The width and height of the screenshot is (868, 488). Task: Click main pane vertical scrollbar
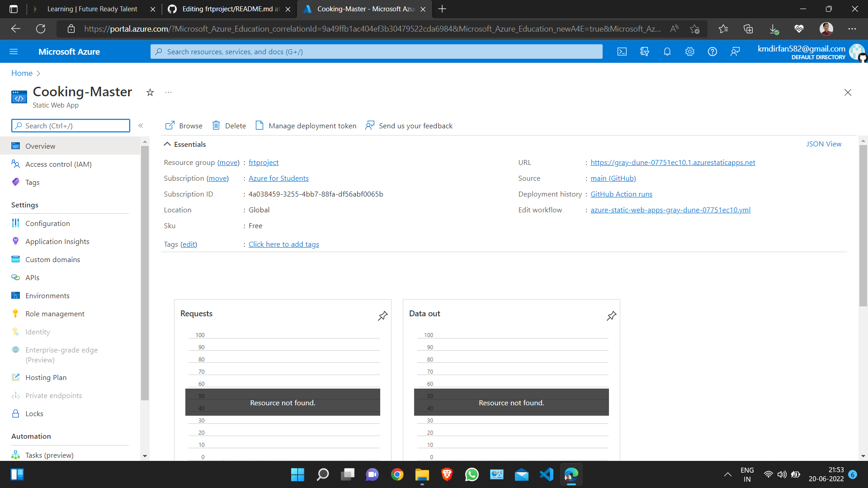(863, 226)
